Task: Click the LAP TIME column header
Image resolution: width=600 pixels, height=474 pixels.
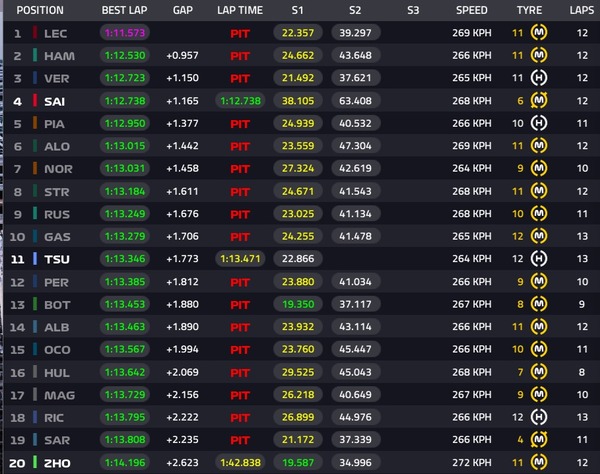Action: pyautogui.click(x=240, y=10)
